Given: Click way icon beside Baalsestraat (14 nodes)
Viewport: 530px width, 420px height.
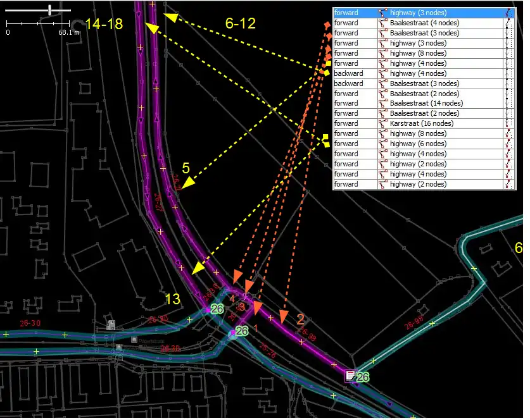Looking at the screenshot, I should (382, 103).
